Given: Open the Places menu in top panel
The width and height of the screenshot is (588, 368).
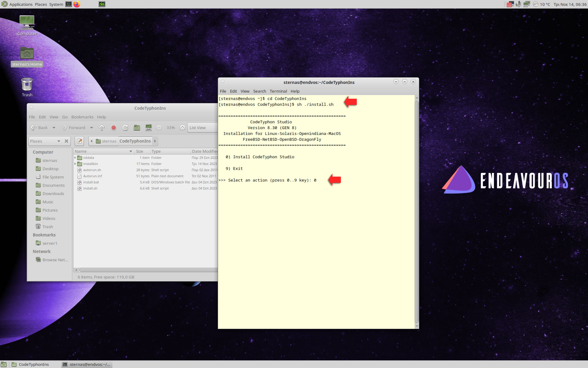Looking at the screenshot, I should point(41,4).
